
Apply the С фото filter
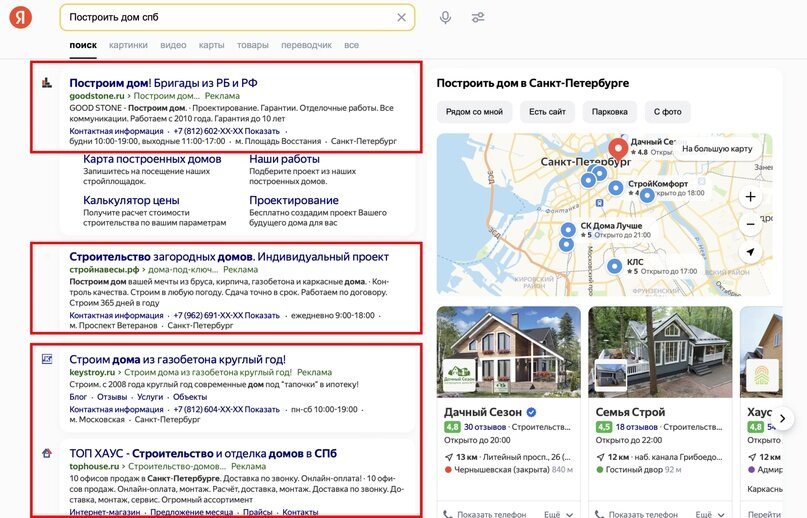[x=668, y=112]
